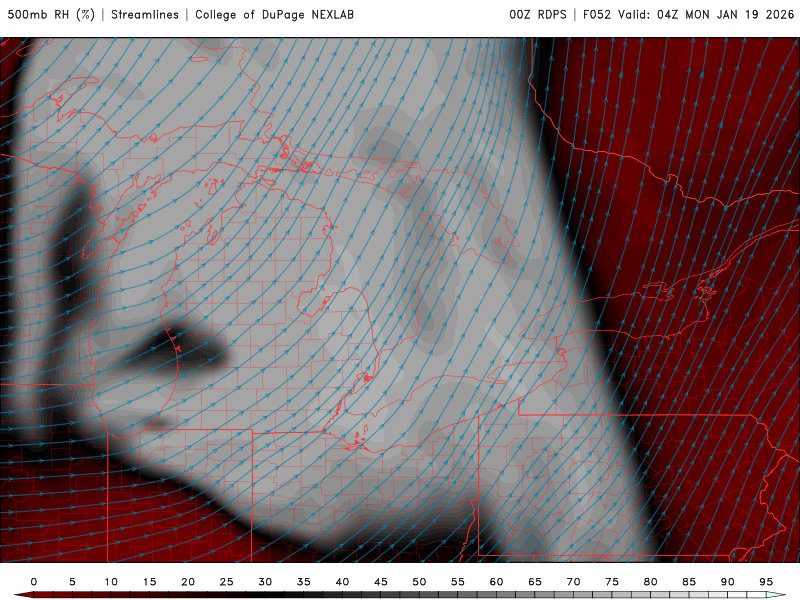Click the colorbar value "45"
800x600 pixels.
(x=381, y=582)
